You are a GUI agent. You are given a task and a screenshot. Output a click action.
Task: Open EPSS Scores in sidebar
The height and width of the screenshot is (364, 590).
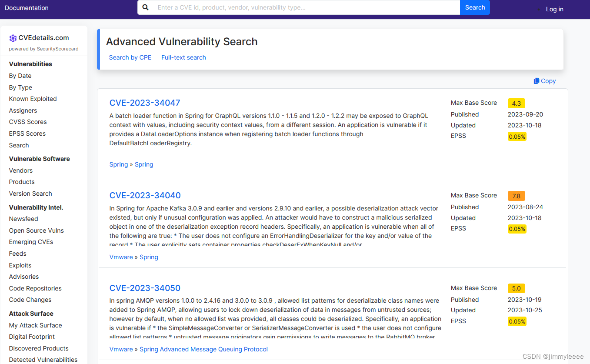coord(27,134)
